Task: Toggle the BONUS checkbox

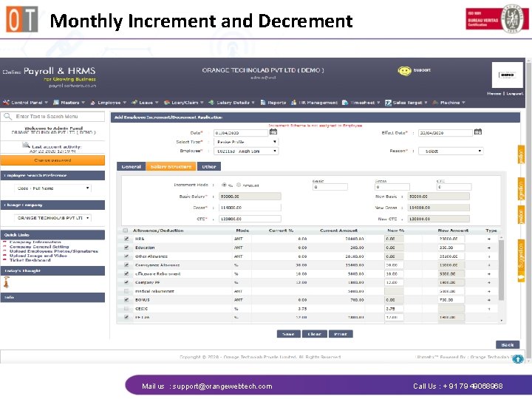Action: 126,300
